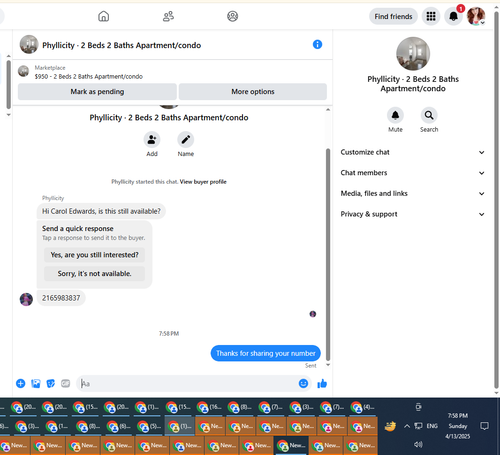Show hidden system tray icons chevron
Image resolution: width=500 pixels, height=455 pixels.
pos(407,426)
